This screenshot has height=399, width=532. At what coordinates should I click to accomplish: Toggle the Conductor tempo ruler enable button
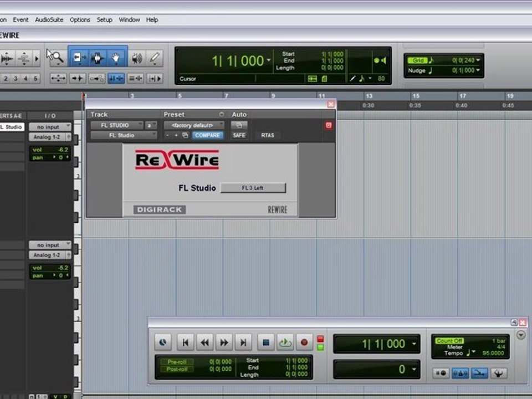pyautogui.click(x=499, y=373)
